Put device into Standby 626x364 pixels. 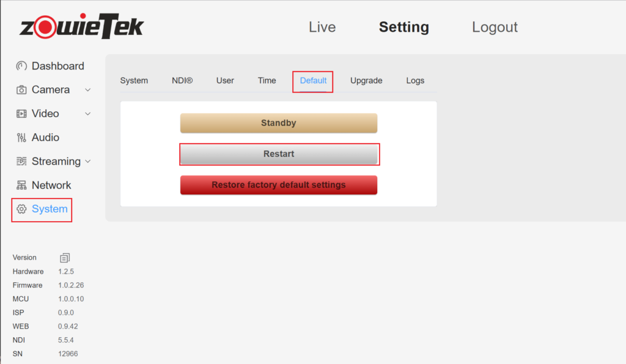point(279,123)
